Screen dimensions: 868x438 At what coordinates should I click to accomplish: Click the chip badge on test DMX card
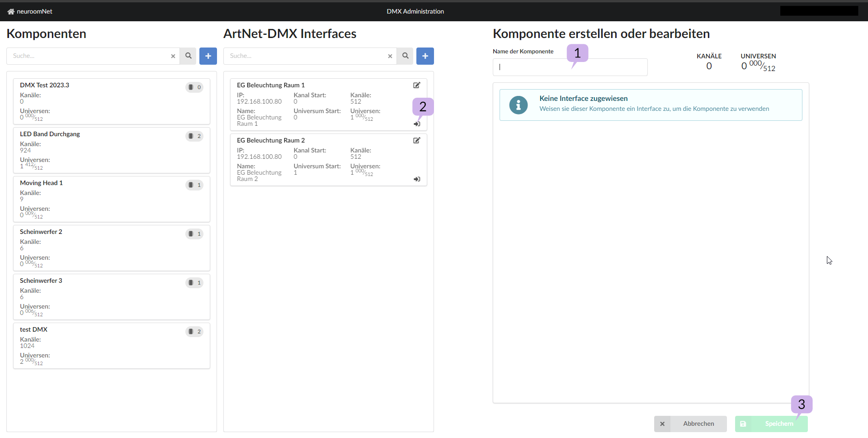coord(194,331)
